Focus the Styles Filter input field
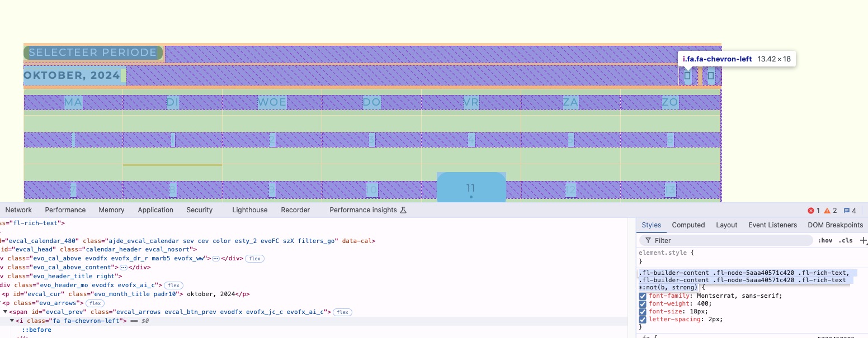868x338 pixels. click(x=726, y=241)
